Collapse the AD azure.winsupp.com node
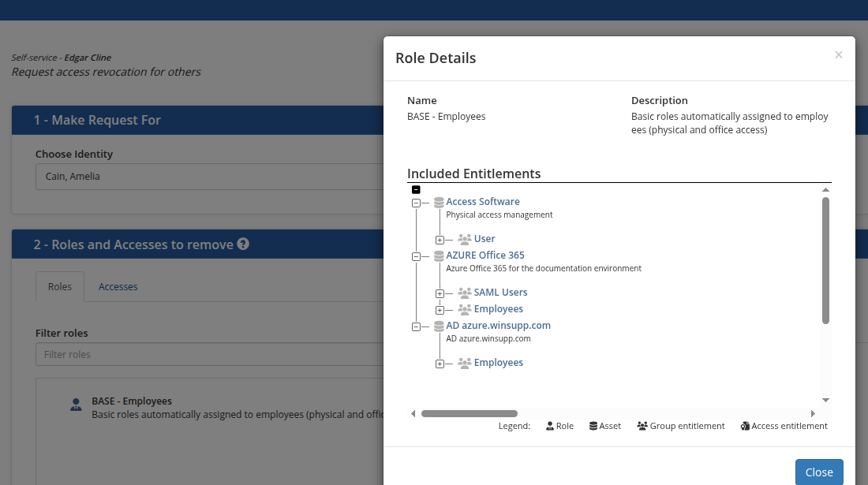868x485 pixels. click(x=416, y=326)
